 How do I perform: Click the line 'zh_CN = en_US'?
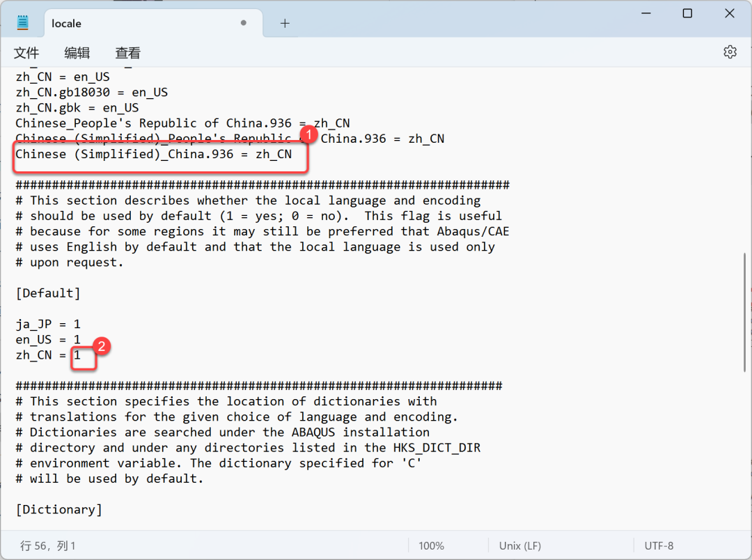(63, 77)
